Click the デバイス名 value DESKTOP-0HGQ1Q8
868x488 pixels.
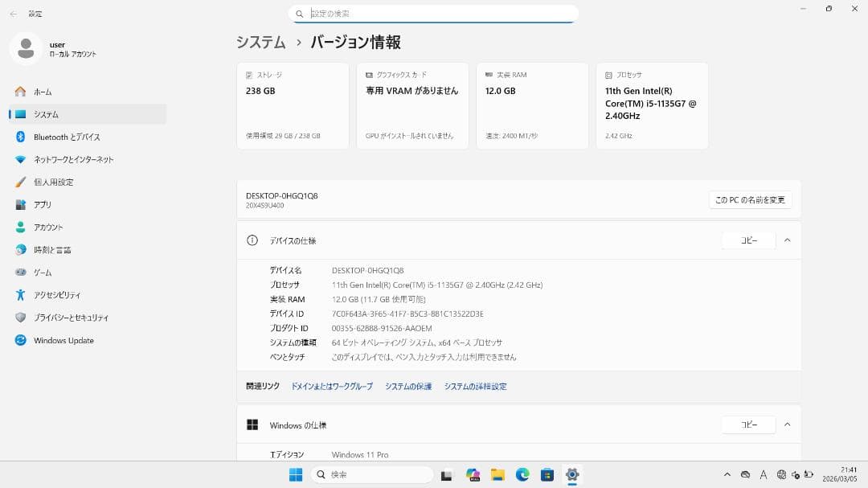367,270
